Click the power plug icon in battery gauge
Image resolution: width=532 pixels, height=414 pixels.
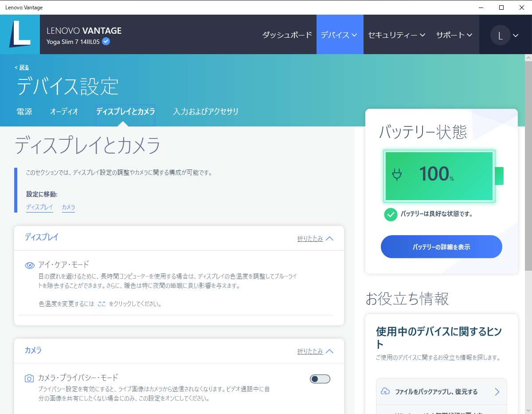click(397, 175)
